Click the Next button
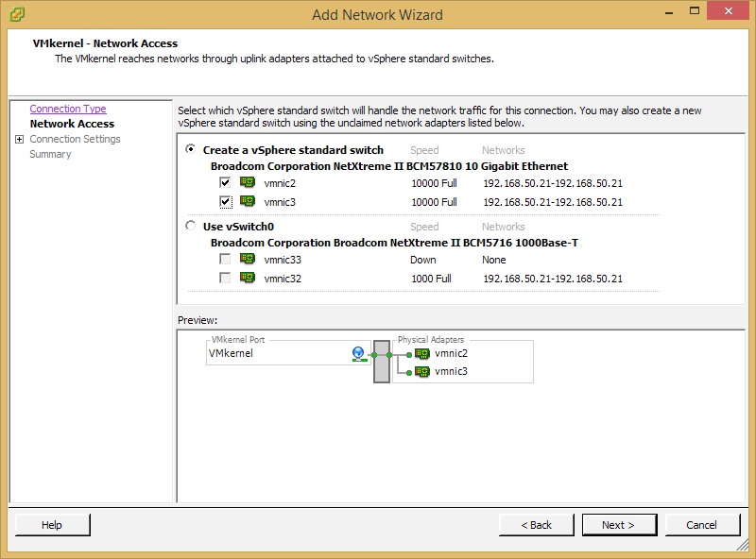The height and width of the screenshot is (559, 756). click(x=619, y=525)
